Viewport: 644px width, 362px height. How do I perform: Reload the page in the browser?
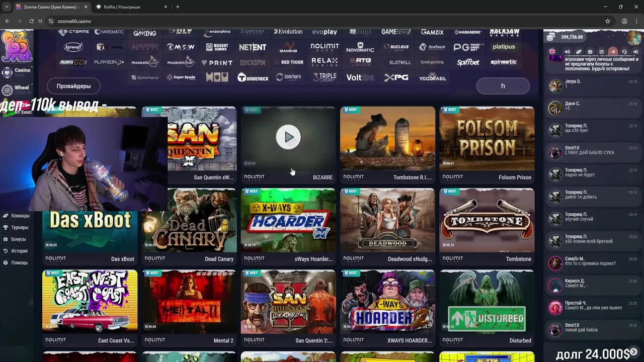coord(31,21)
